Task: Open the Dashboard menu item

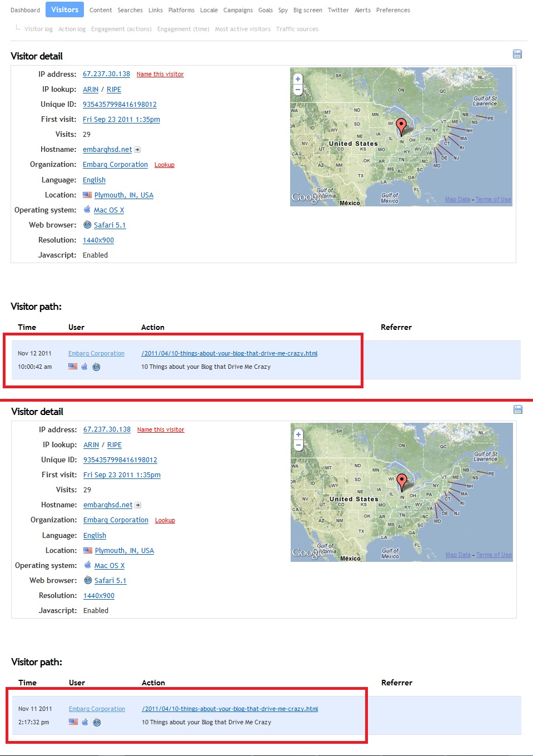Action: pos(25,10)
